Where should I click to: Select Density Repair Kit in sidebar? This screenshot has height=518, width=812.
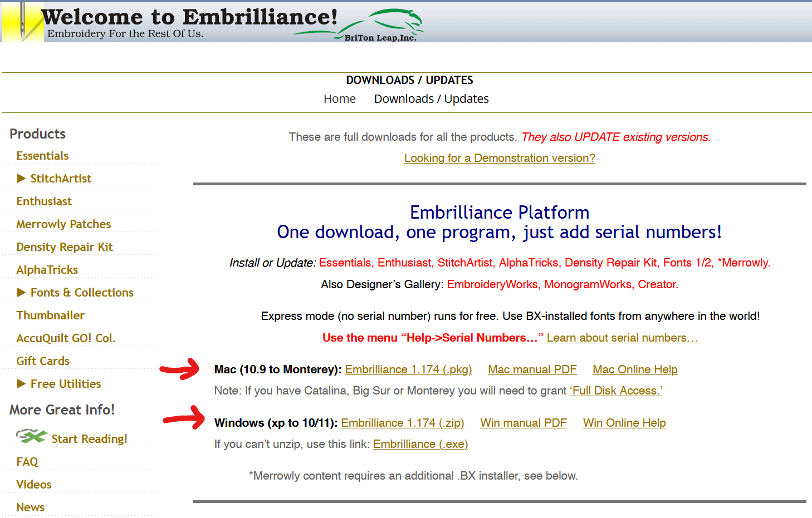(65, 247)
